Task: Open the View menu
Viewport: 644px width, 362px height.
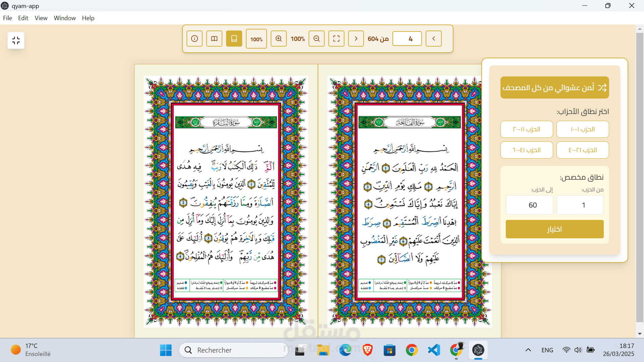Action: 41,18
